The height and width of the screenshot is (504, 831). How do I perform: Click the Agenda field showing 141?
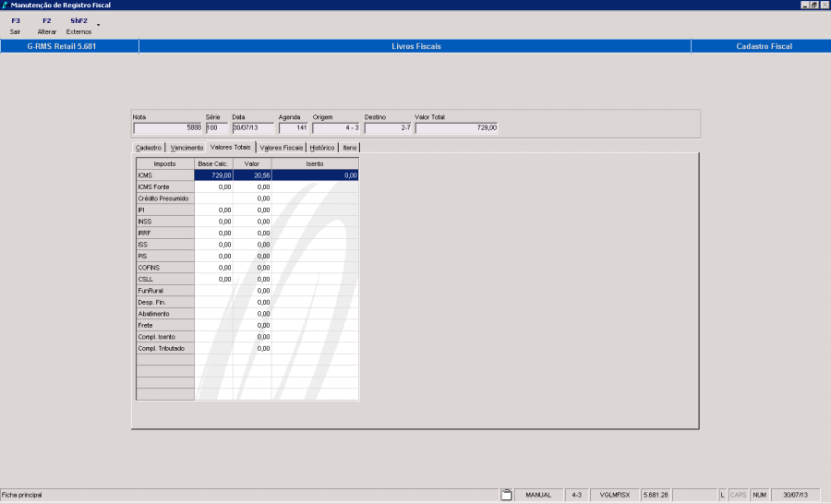[x=293, y=127]
